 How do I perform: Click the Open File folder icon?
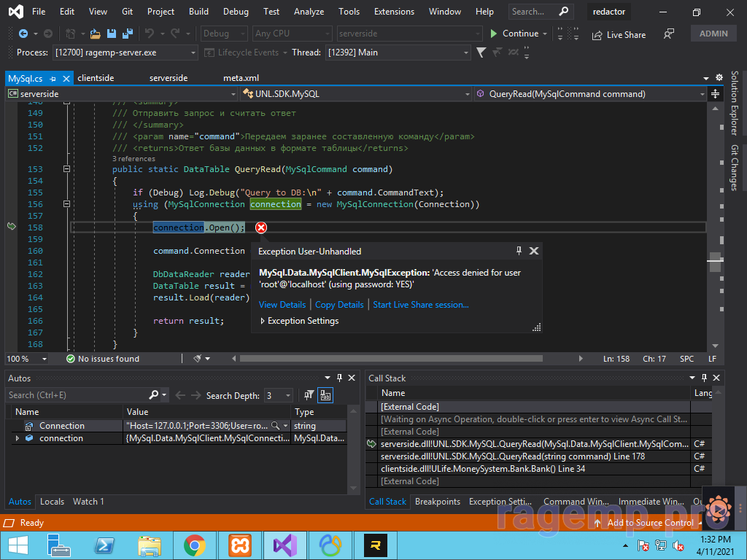96,34
